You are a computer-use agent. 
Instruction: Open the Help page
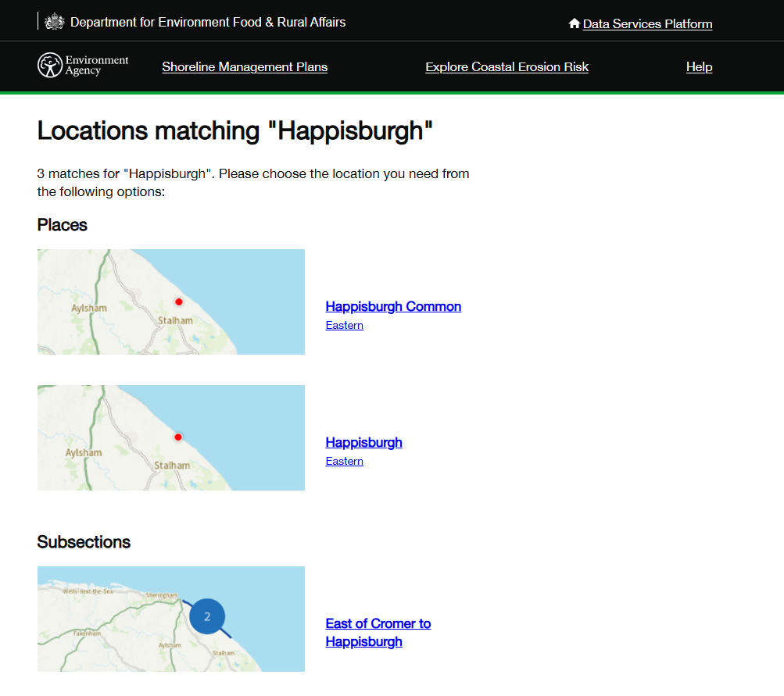pos(699,67)
